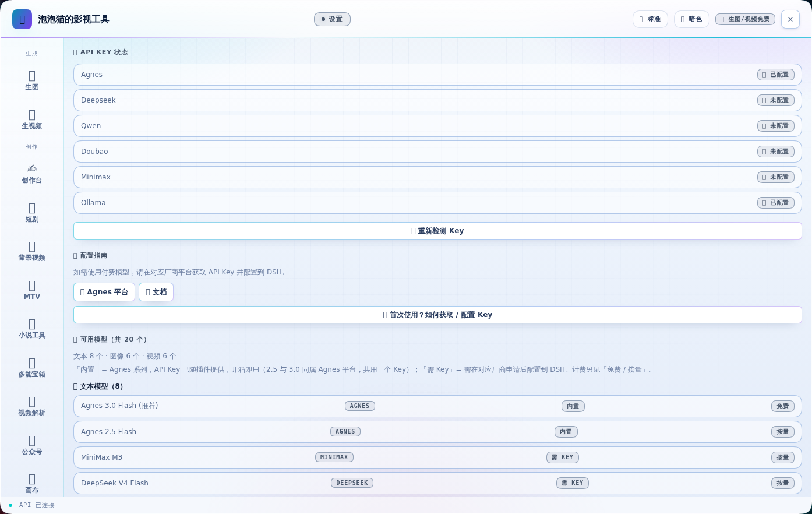812x514 pixels.
Task: Close the settings panel
Action: click(x=790, y=19)
